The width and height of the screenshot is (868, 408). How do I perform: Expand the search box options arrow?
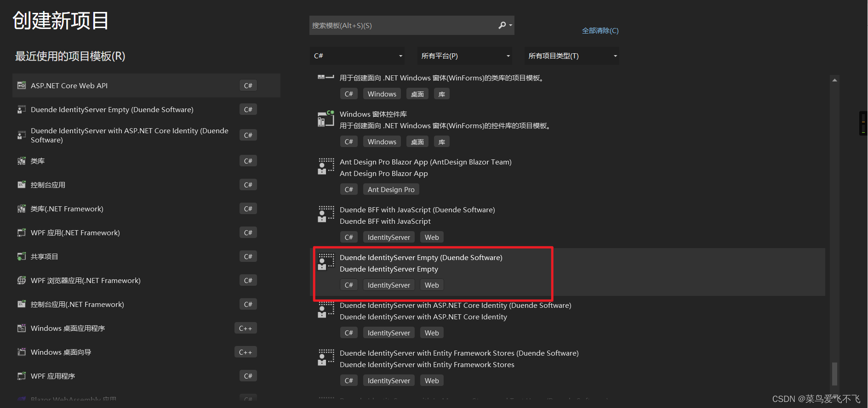(510, 25)
